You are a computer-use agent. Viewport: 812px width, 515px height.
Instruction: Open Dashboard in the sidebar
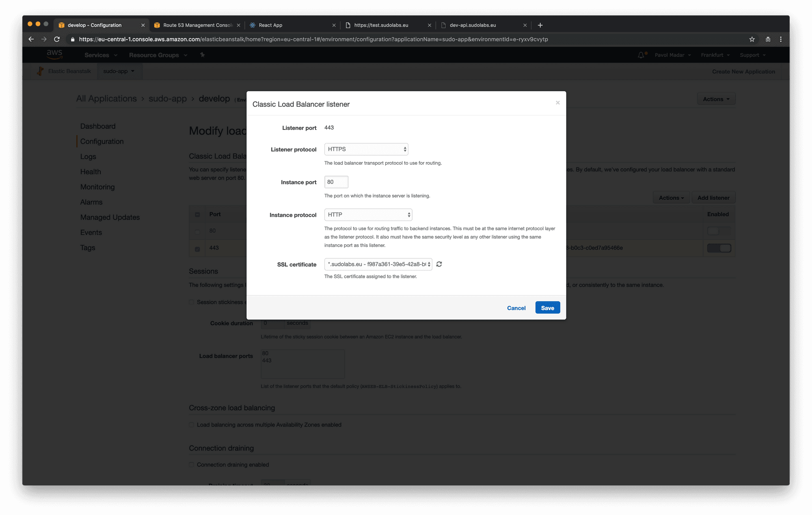click(98, 126)
